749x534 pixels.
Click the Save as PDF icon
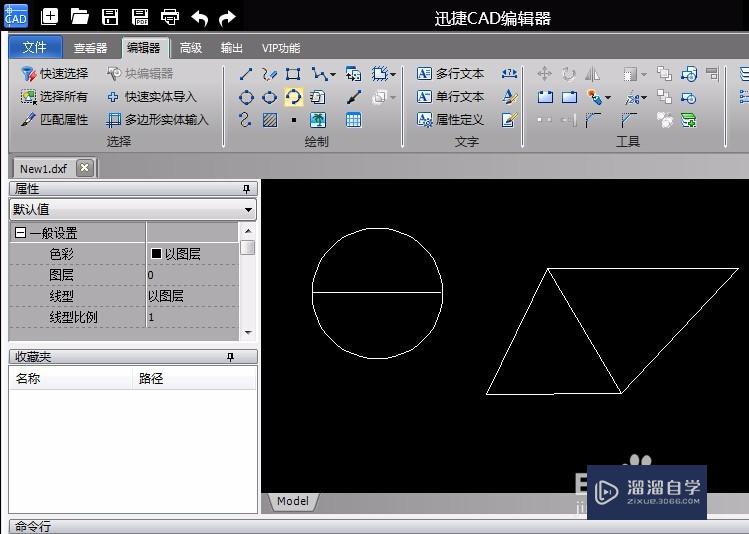pos(140,17)
